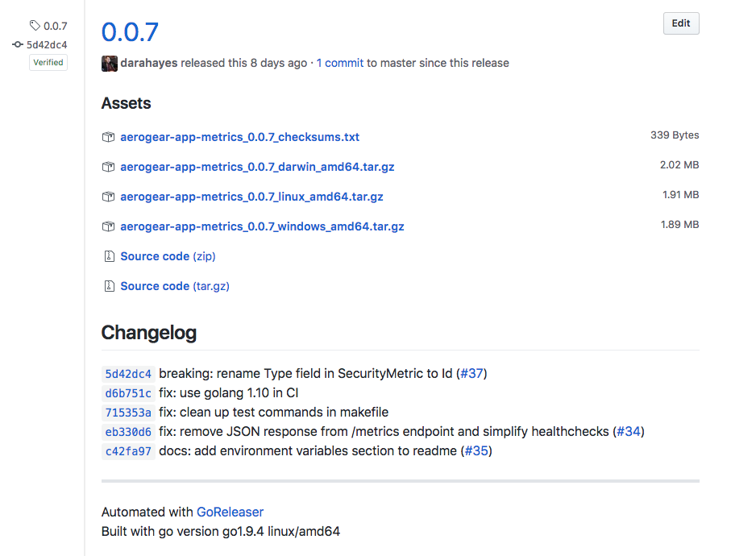Click file icon beside Source code (tar.gz)
Screen dimensions: 756x556
click(x=110, y=286)
